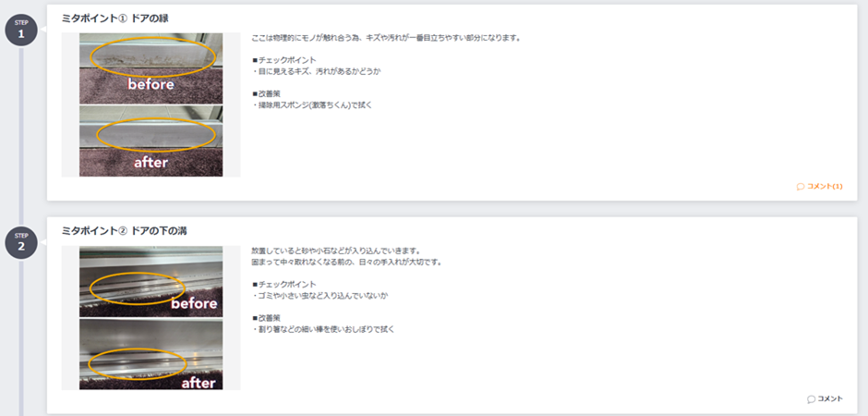Click the ■チェックポイント heading in step 2

(284, 284)
